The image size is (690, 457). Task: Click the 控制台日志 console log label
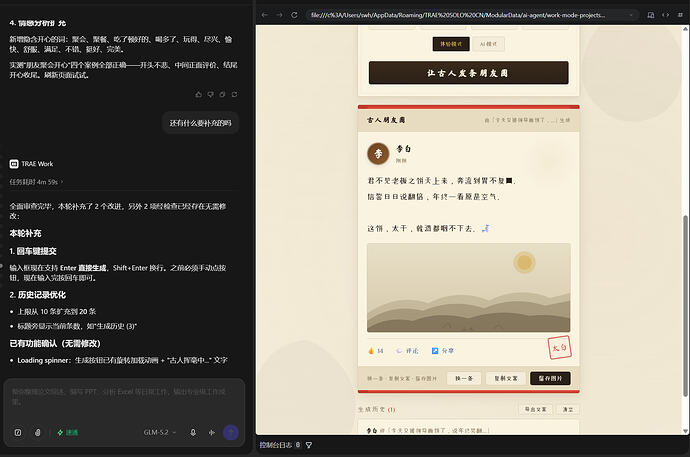coord(275,445)
